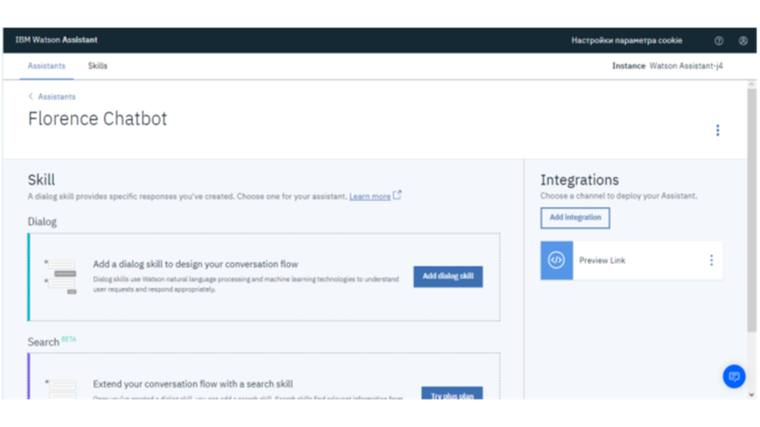Click the IBM Watson Assistant header title
Screen dimensions: 760x427
(x=56, y=41)
